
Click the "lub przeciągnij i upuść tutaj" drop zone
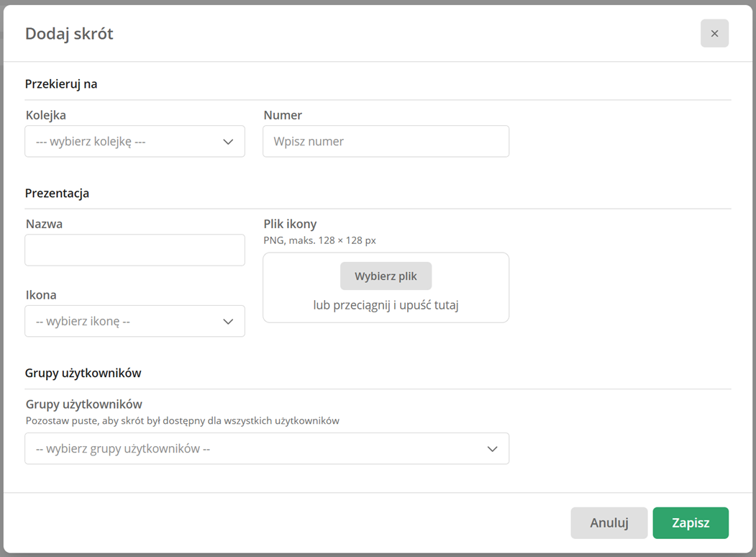(386, 305)
